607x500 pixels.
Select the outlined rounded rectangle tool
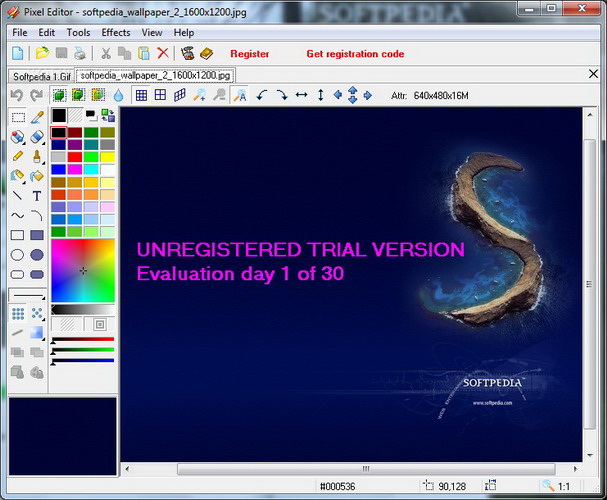(17, 274)
